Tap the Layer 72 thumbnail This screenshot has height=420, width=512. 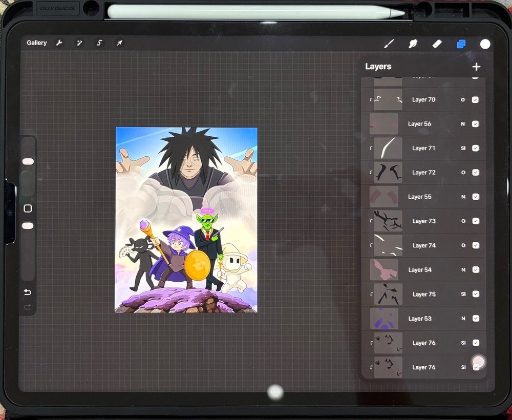coord(388,172)
